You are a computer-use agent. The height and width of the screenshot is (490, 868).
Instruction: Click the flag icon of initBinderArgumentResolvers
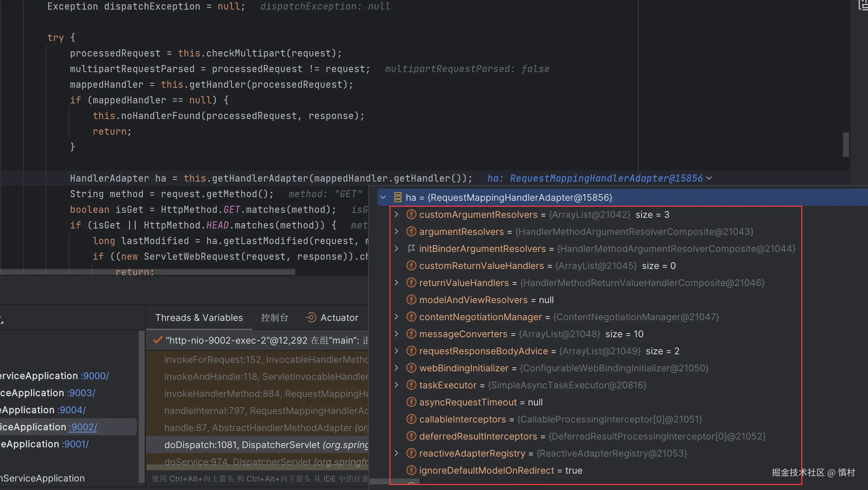coord(411,249)
